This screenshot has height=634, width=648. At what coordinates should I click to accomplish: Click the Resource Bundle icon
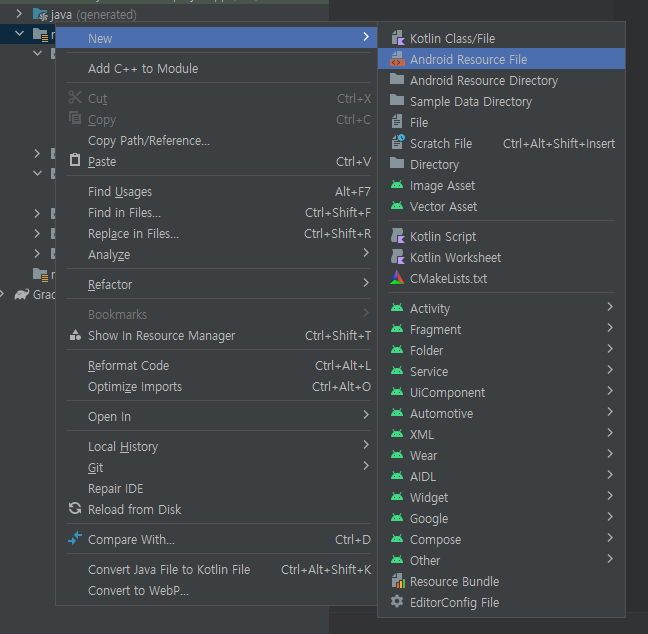click(x=397, y=581)
